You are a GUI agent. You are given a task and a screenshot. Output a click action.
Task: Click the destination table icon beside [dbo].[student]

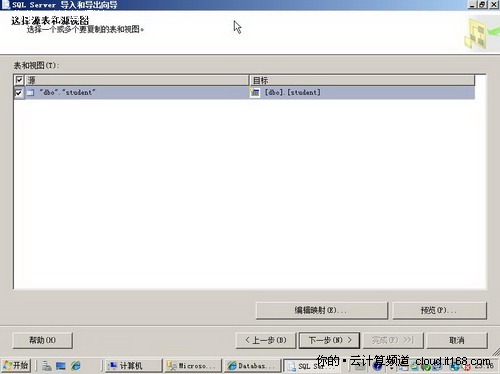coord(255,93)
